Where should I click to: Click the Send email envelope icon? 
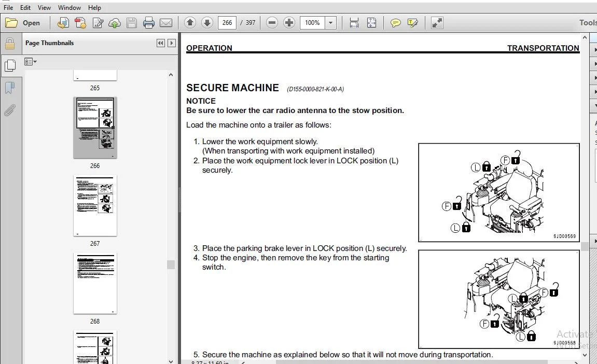coord(166,23)
